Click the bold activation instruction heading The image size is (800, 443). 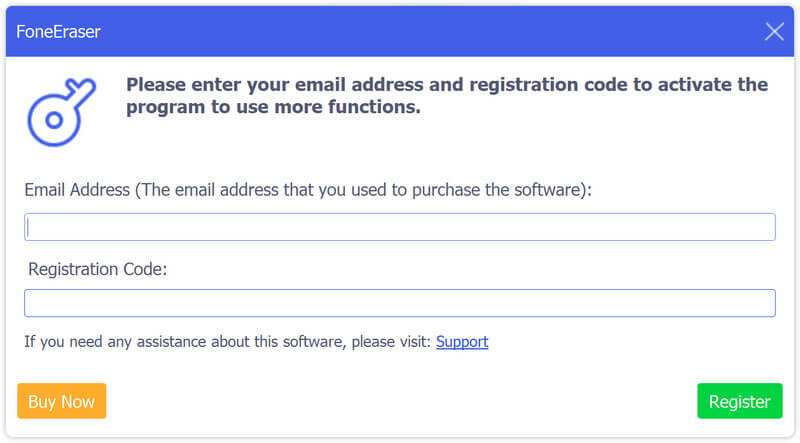pos(447,96)
